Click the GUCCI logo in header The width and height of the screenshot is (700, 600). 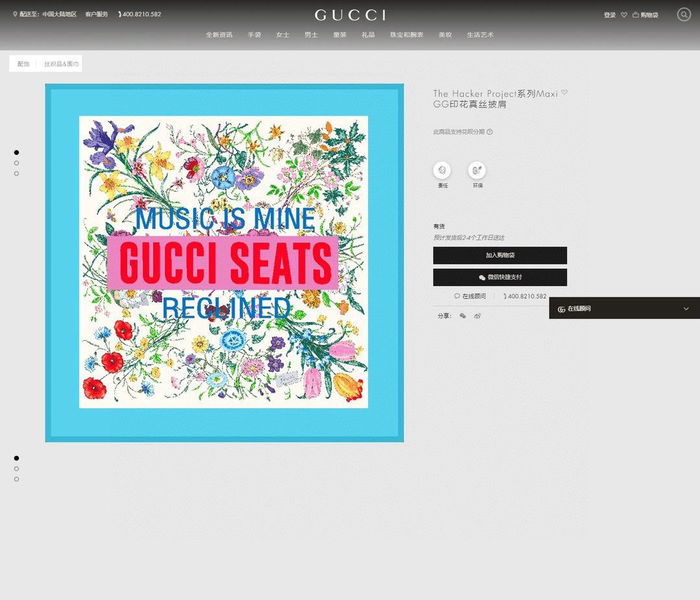pyautogui.click(x=350, y=15)
